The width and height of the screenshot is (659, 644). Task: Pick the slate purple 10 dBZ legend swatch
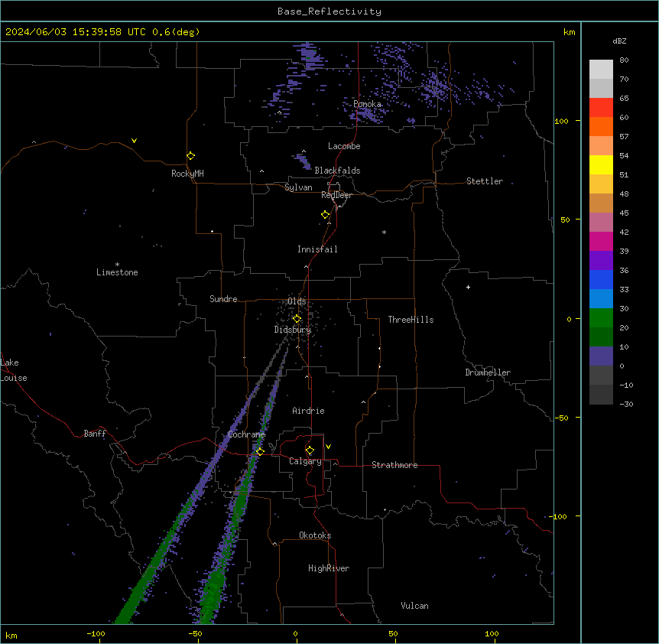[x=601, y=356]
